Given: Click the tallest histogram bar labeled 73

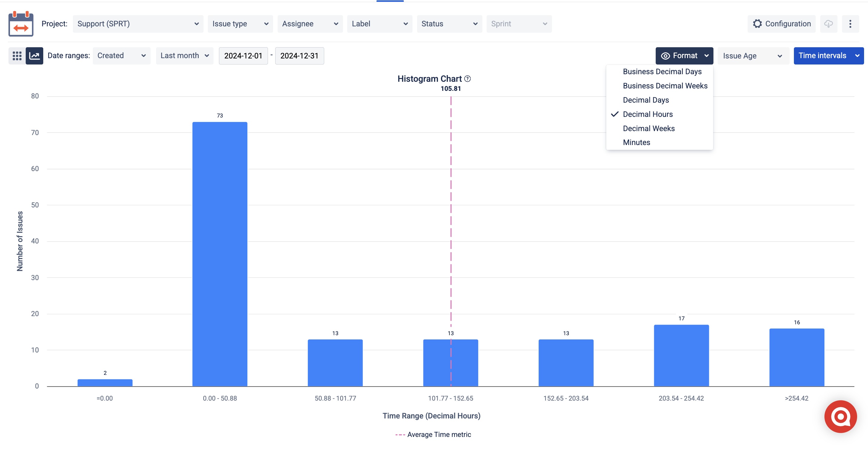Looking at the screenshot, I should 220,254.
